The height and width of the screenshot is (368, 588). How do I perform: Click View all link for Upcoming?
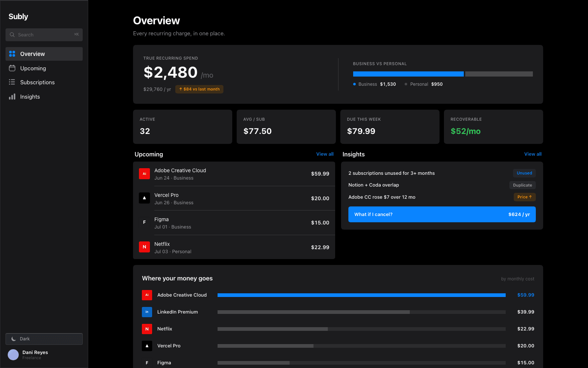point(325,154)
